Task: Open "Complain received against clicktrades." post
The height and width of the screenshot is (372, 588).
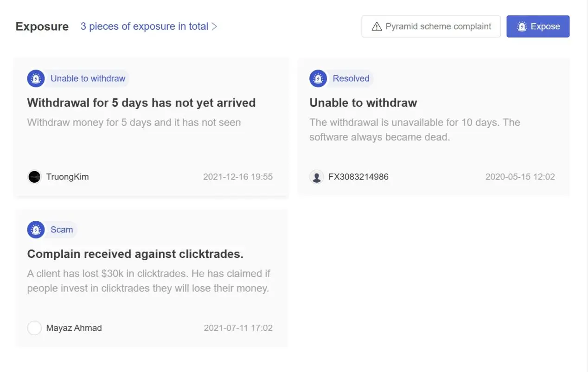Action: (x=135, y=254)
